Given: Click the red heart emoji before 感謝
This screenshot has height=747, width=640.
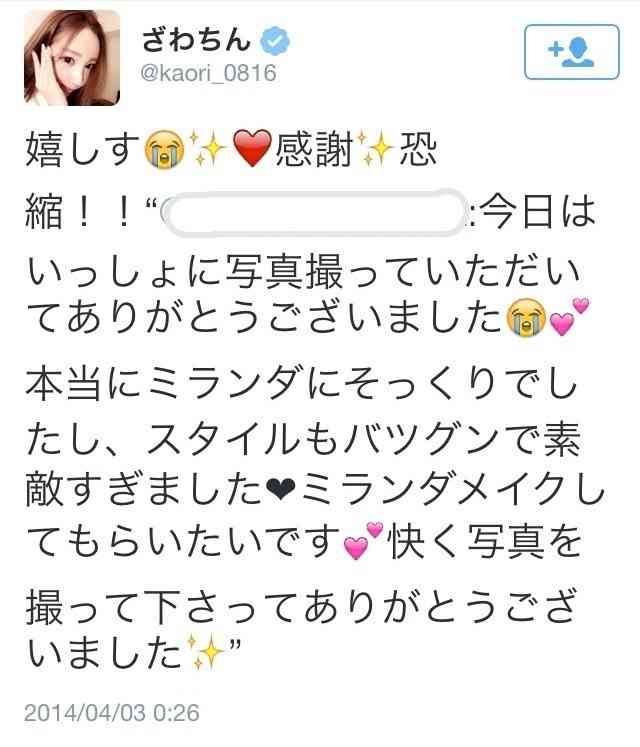Looking at the screenshot, I should click(252, 149).
